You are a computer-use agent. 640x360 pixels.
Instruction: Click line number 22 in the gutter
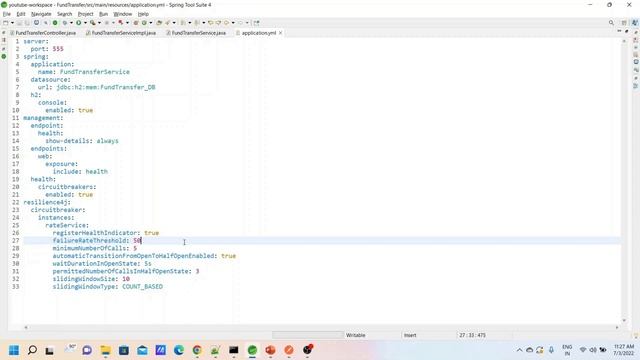pyautogui.click(x=16, y=202)
